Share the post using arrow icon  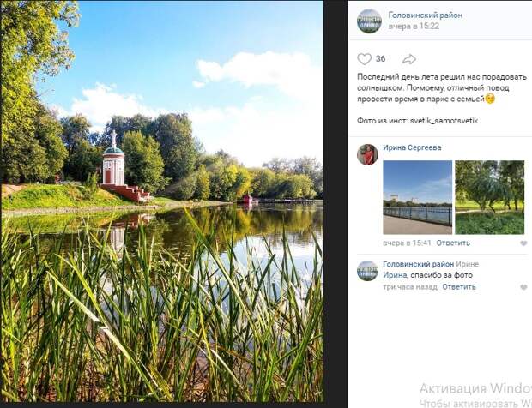pyautogui.click(x=409, y=59)
